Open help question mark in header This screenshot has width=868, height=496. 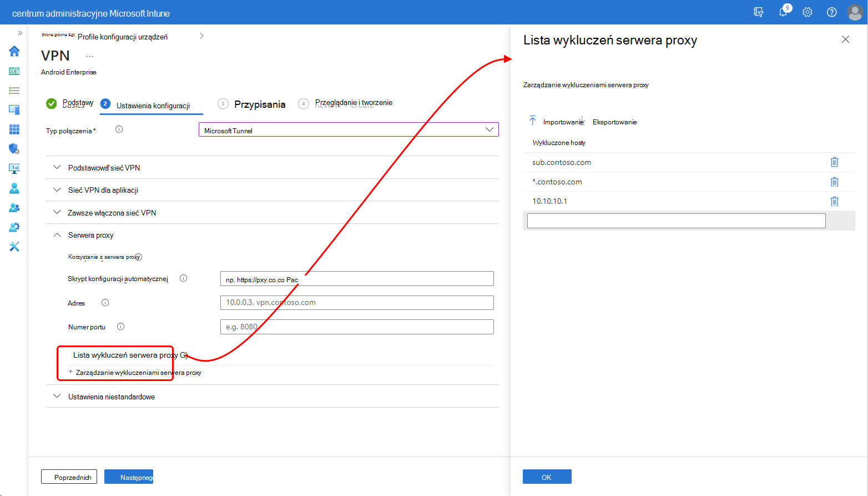tap(831, 12)
